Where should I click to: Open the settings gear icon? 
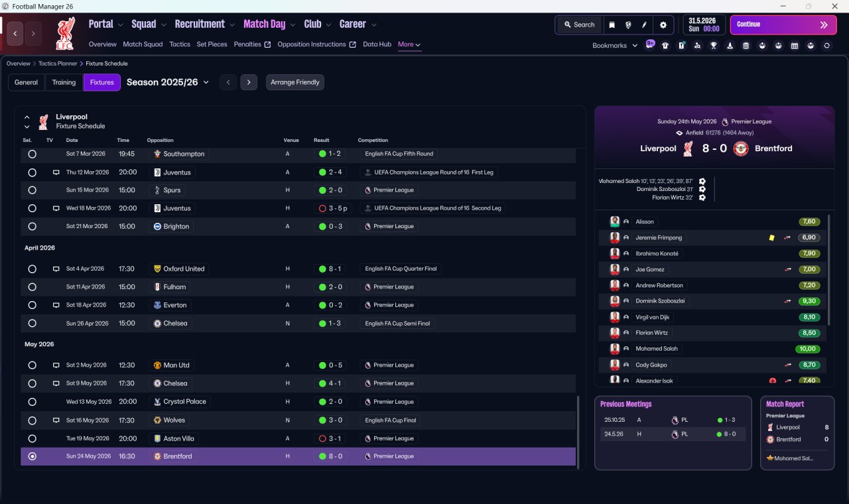pos(663,25)
